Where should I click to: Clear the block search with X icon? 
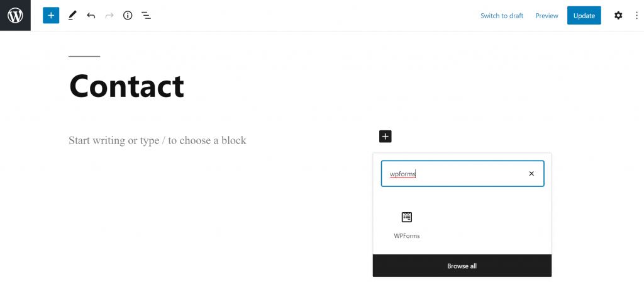531,174
